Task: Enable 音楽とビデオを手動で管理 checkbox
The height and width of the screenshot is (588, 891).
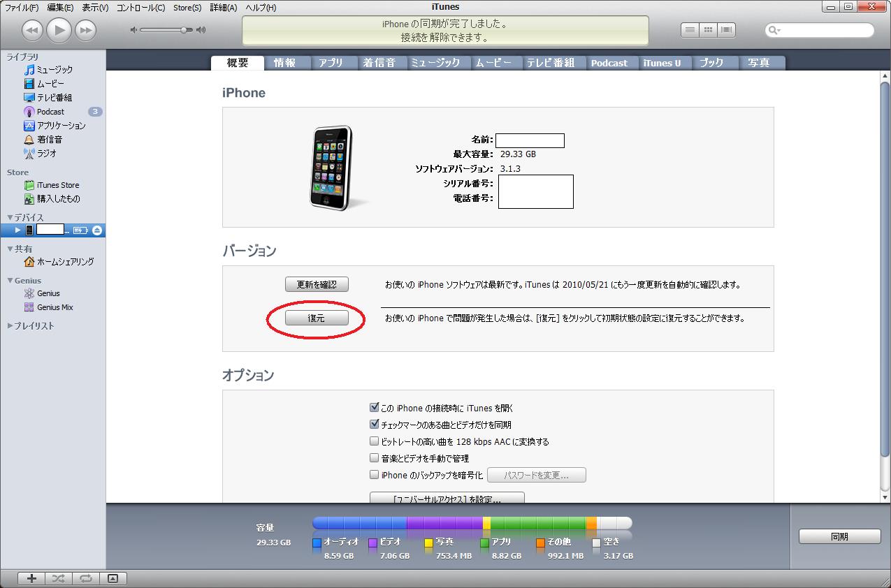Action: pos(375,458)
